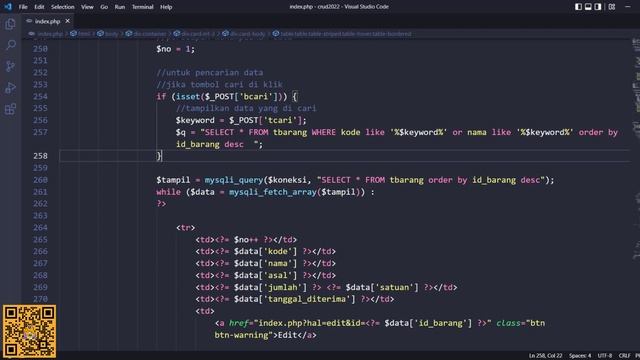Viewport: 640px width, 360px height.
Task: Open the Customize Layout icon
Action: pos(612,7)
